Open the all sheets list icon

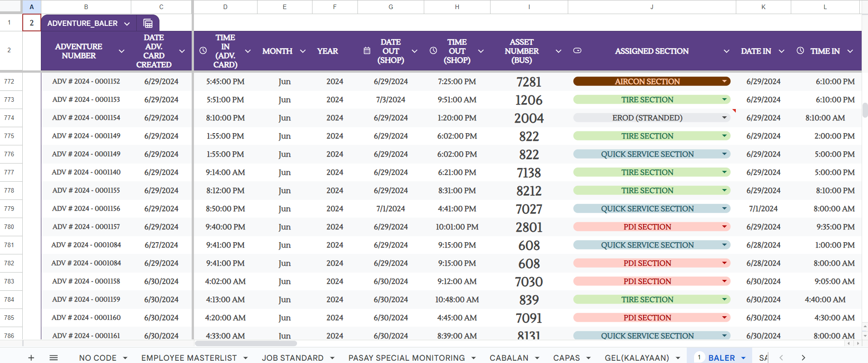[x=54, y=358]
